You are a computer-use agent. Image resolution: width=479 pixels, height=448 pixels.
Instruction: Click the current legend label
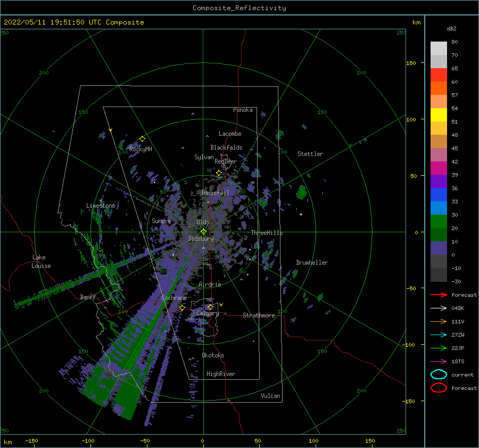pos(463,374)
